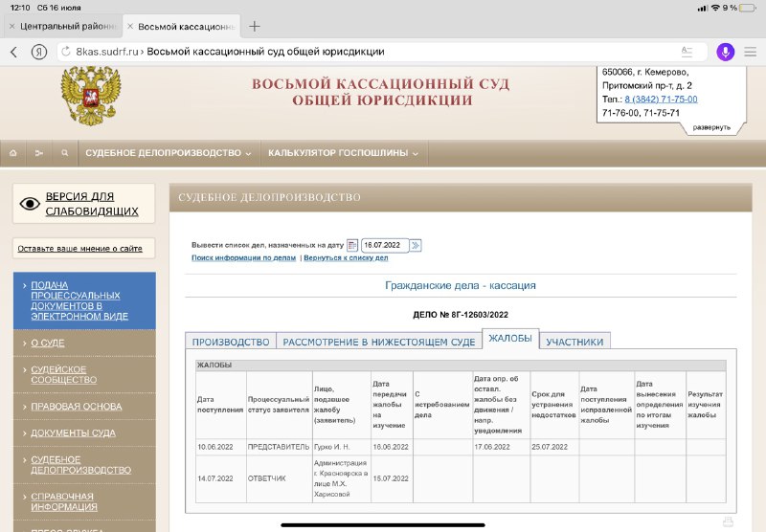Open the browser hamburger menu

(x=751, y=52)
